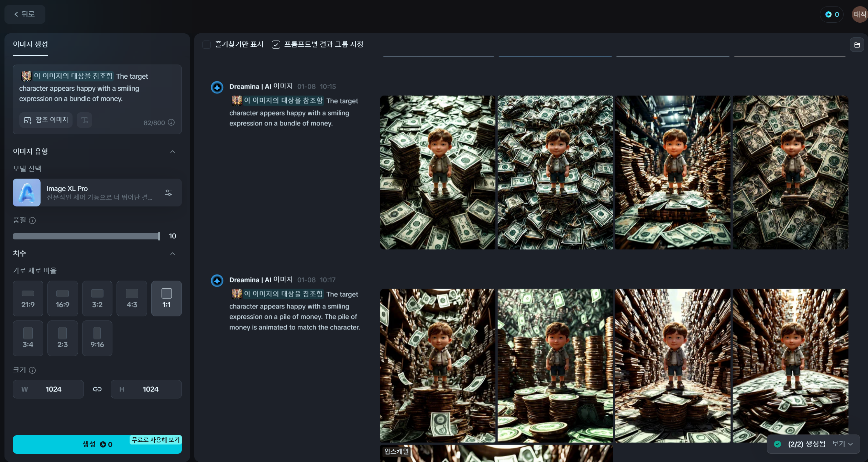Open the 태직 user profile avatar
Image resolution: width=868 pixels, height=462 pixels.
(x=860, y=14)
